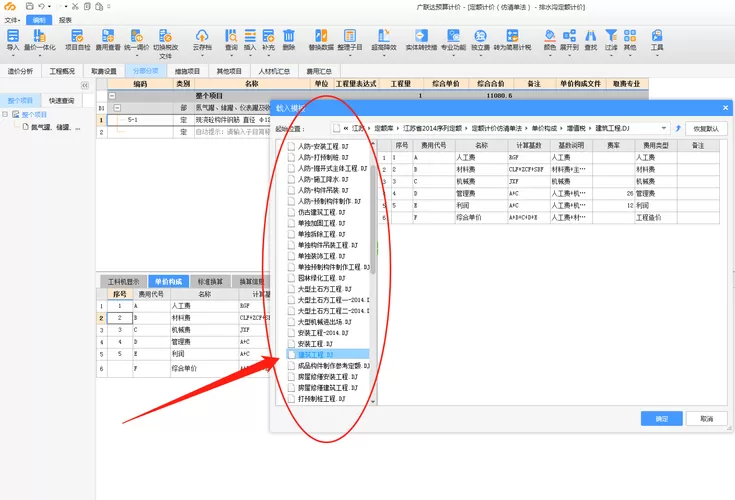735x500 pixels.
Task: Click the 独立费 independent fee icon
Action: [x=480, y=36]
